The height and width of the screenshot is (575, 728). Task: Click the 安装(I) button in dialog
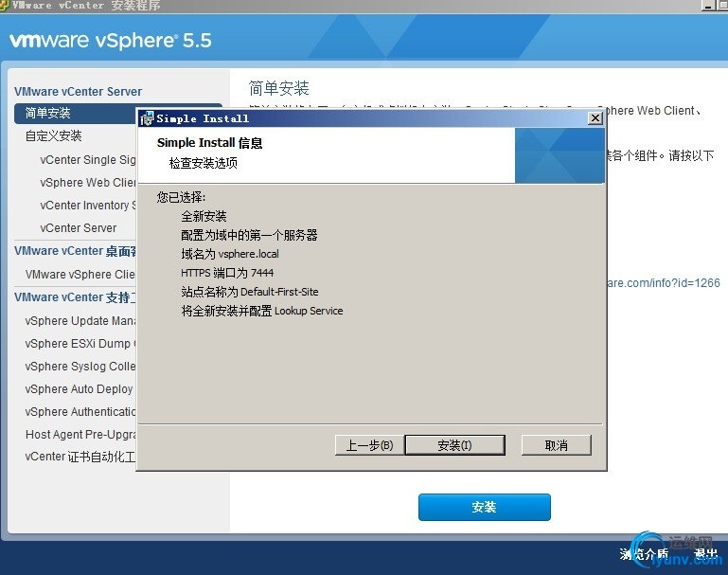(x=455, y=445)
